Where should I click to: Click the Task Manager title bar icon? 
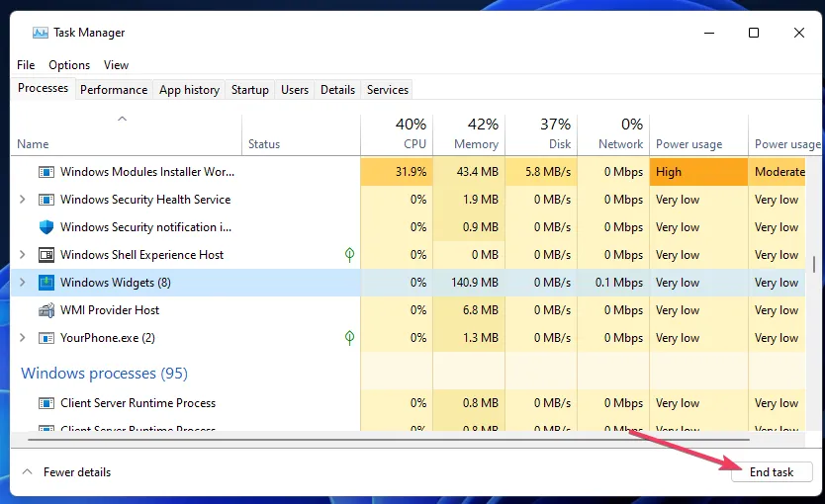pos(40,33)
